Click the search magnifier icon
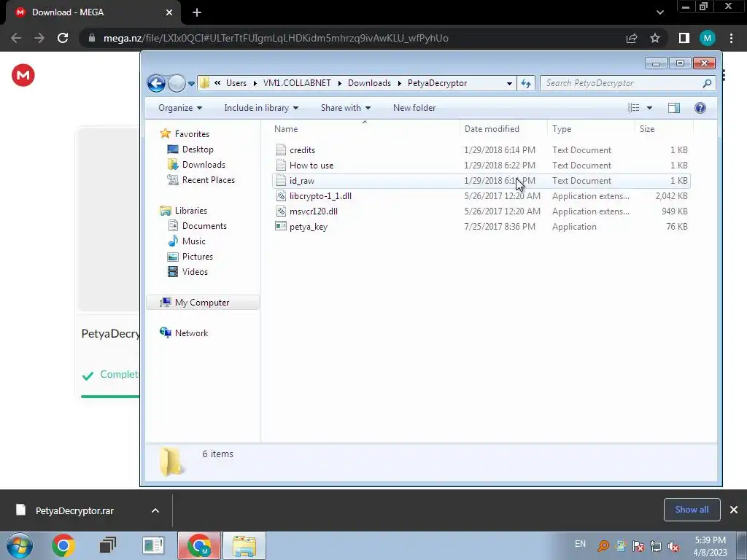This screenshot has height=560, width=747. click(707, 83)
